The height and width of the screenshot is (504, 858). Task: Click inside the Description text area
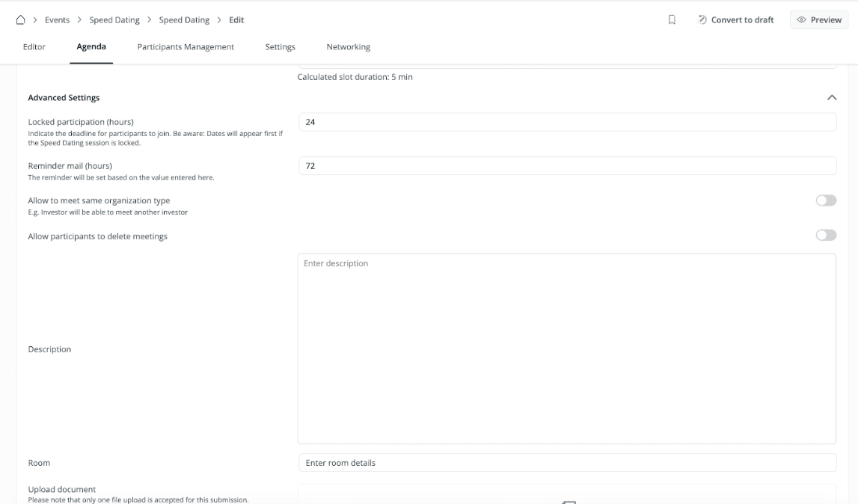pos(566,348)
